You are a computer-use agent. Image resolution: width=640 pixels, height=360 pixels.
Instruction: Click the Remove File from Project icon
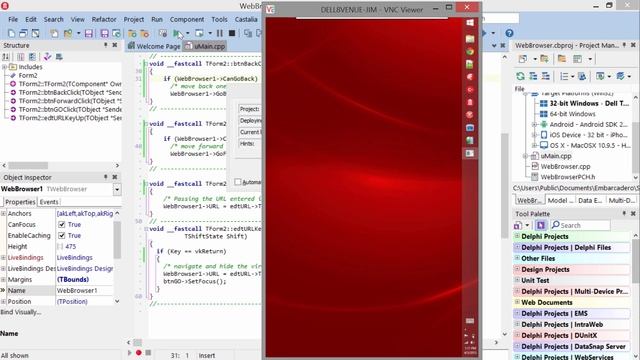point(144,33)
